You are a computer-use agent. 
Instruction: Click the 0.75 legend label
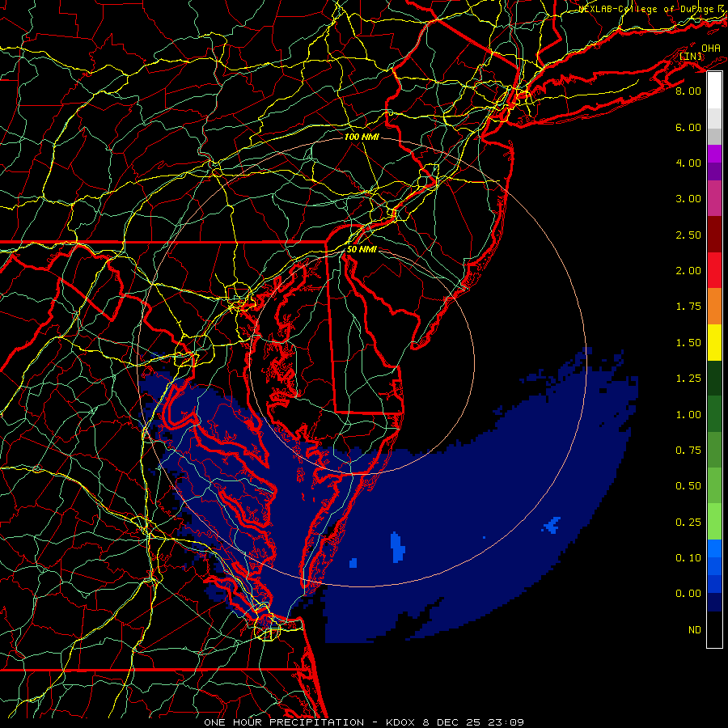[688, 451]
